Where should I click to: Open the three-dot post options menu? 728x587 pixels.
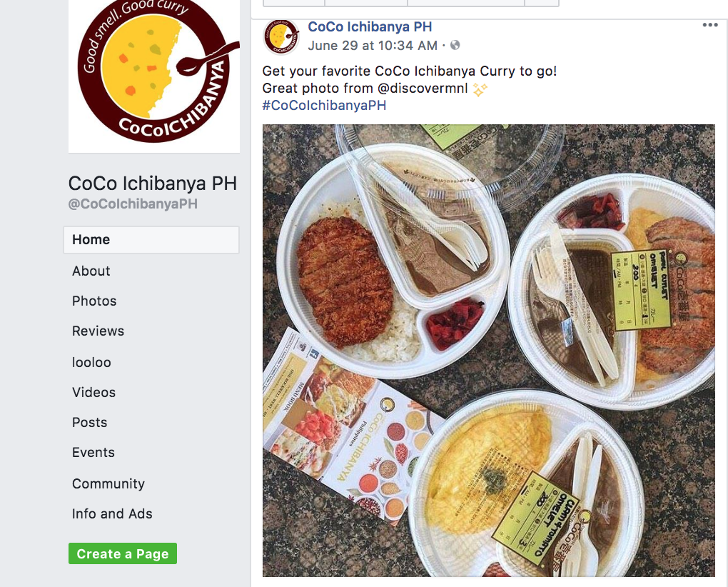[710, 25]
